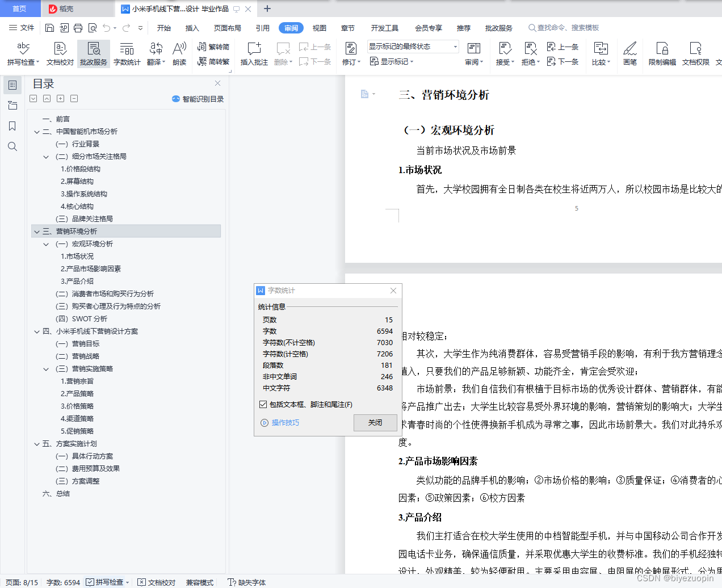Screen dimensions: 722x588
Task: Open the search sidebar panel
Action: [x=12, y=146]
